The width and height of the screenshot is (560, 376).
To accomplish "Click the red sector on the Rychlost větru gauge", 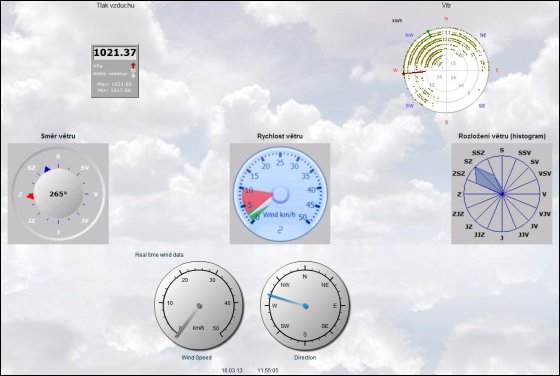I will point(255,199).
